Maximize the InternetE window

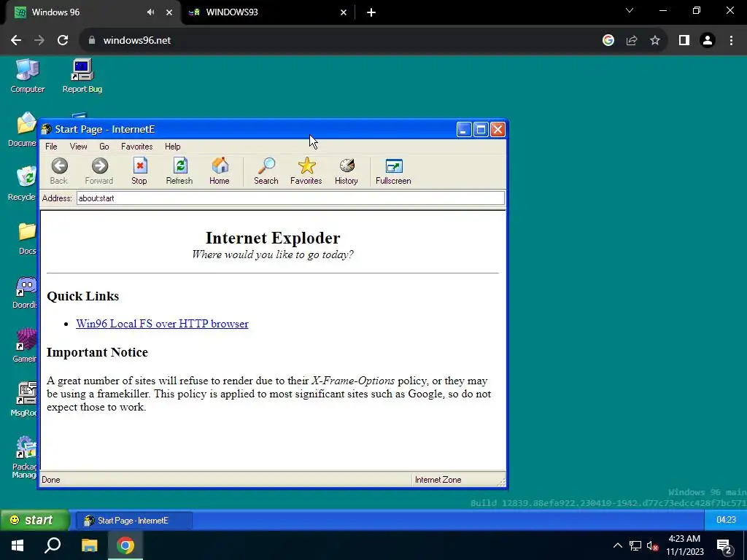tap(481, 130)
